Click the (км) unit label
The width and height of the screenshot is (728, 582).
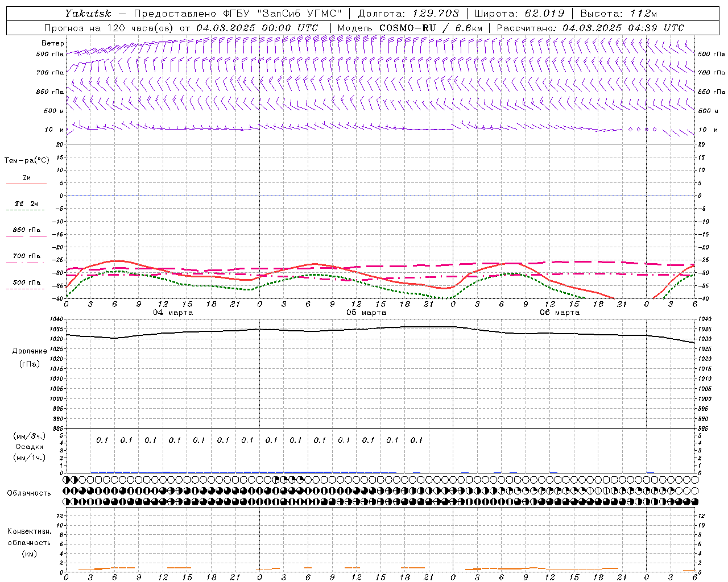click(x=30, y=554)
